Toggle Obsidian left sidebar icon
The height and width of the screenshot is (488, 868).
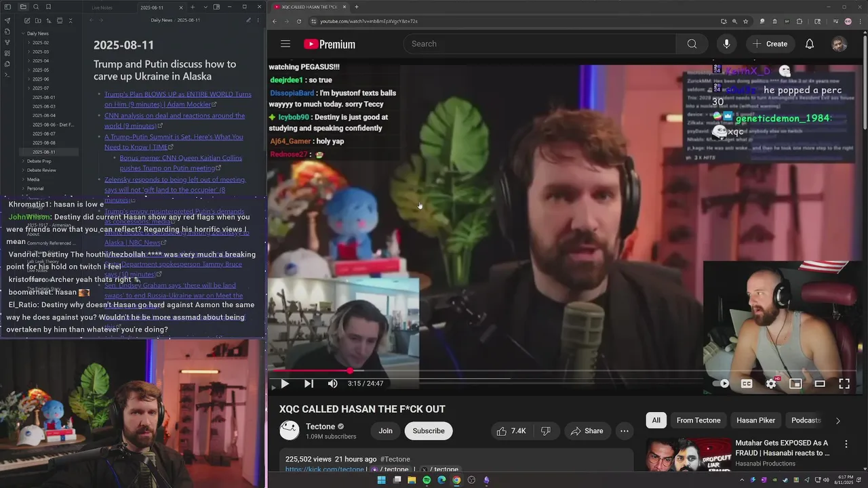[7, 7]
